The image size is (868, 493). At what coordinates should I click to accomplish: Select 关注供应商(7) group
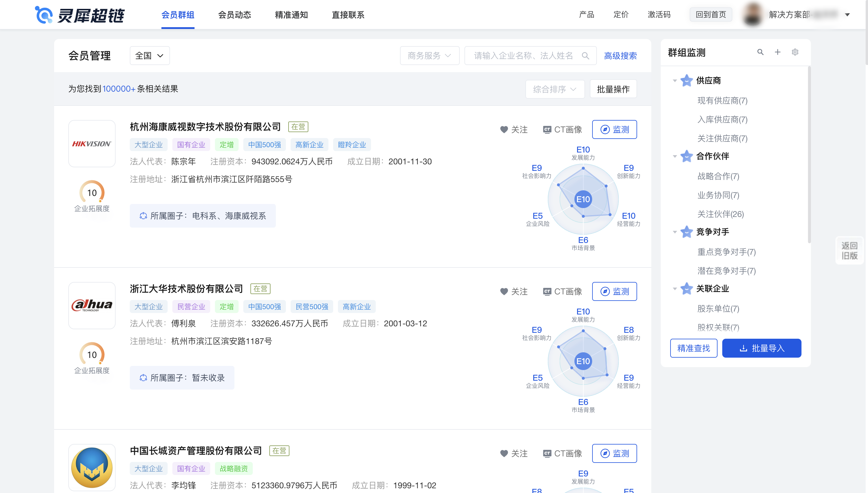tap(722, 139)
